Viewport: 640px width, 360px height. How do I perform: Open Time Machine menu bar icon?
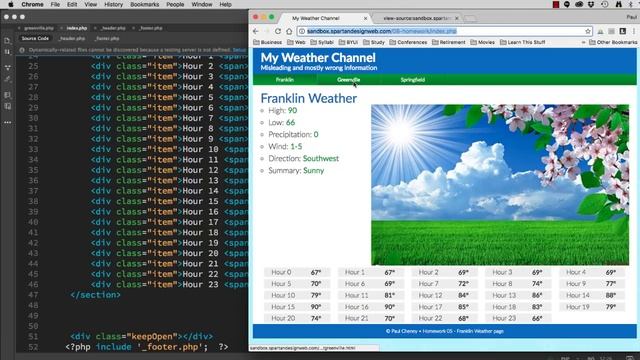[604, 4]
